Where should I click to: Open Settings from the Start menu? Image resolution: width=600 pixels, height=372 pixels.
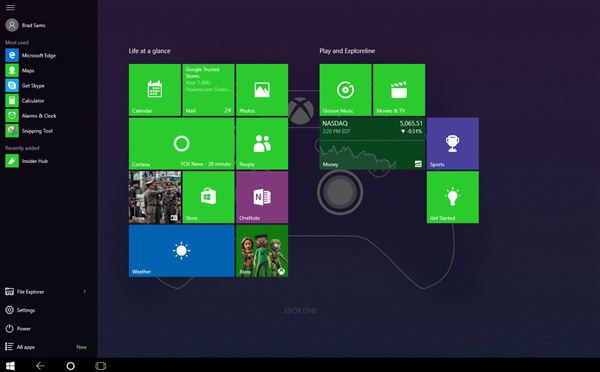(x=20, y=310)
